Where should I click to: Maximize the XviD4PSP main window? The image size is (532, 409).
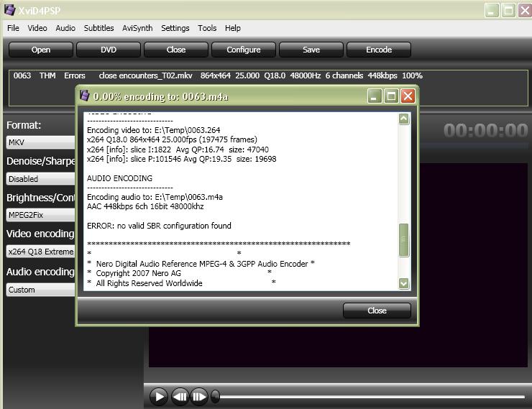[x=508, y=11]
